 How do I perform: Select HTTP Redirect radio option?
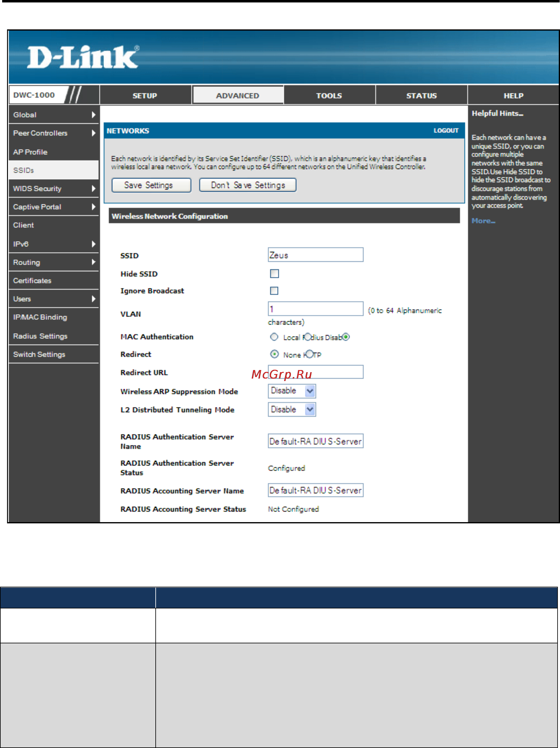pyautogui.click(x=309, y=354)
